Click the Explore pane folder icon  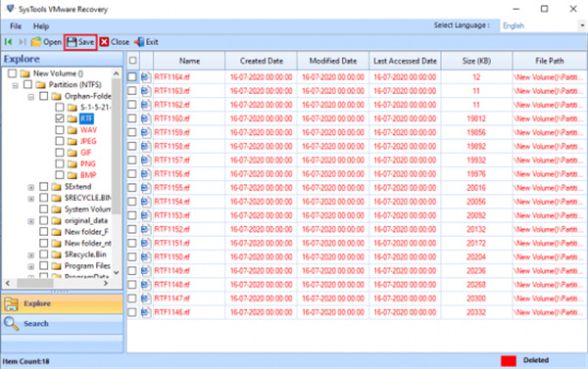tap(11, 304)
